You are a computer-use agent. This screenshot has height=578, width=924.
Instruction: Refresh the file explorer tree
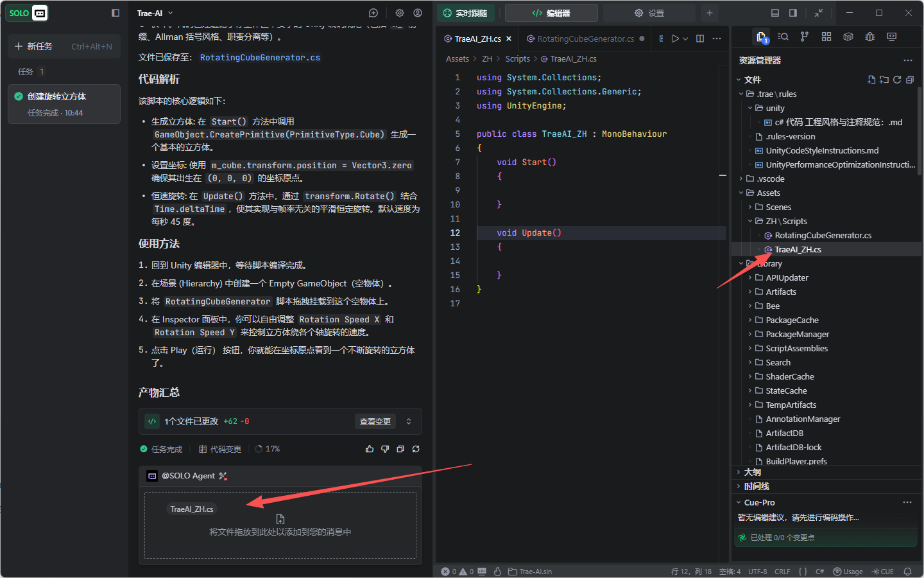pos(897,80)
